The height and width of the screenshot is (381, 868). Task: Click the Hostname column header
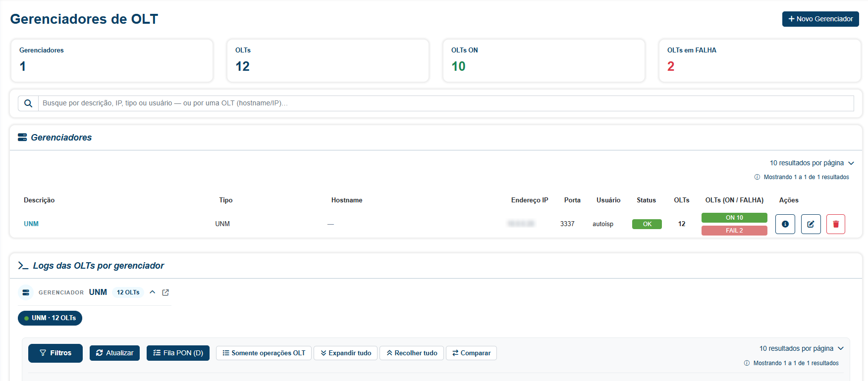pyautogui.click(x=347, y=200)
